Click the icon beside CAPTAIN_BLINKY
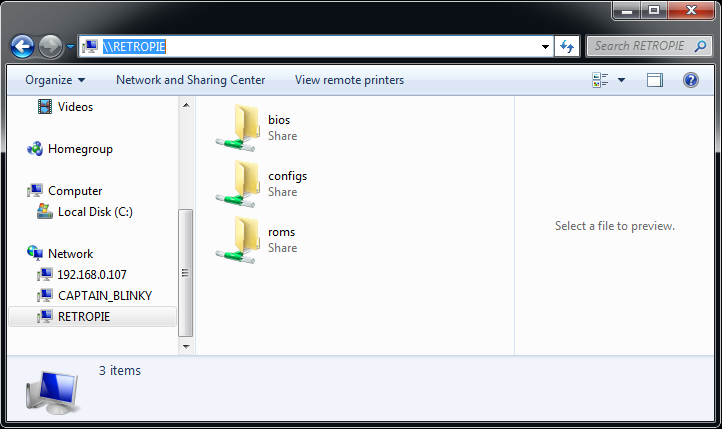 tap(45, 296)
